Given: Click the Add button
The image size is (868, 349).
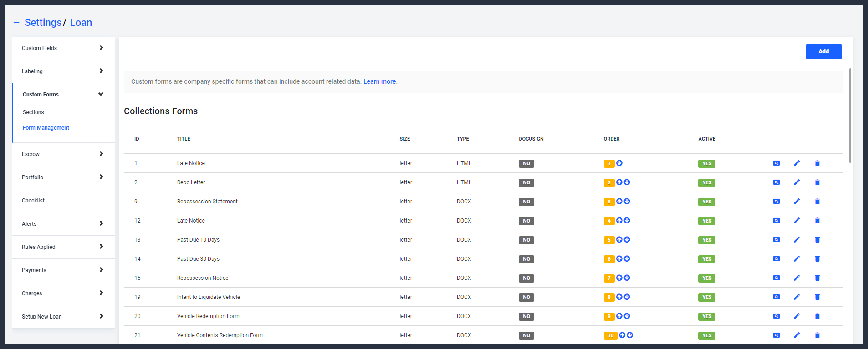Looking at the screenshot, I should (823, 51).
